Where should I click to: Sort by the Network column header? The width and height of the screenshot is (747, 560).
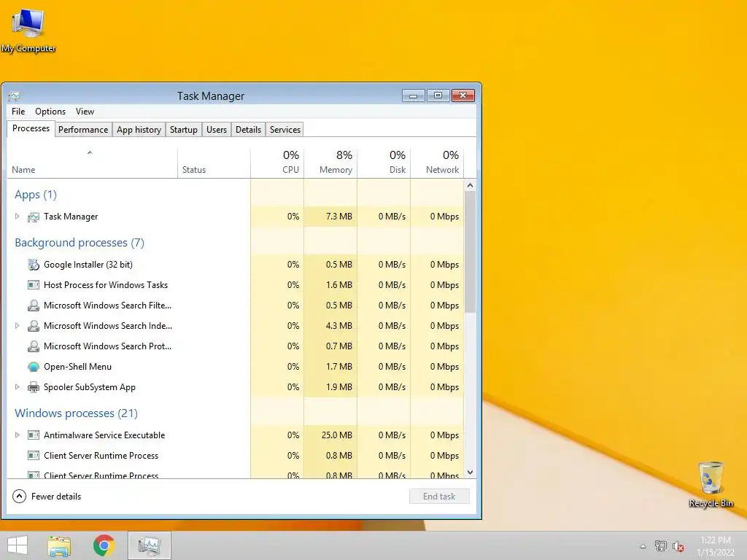[x=438, y=163]
